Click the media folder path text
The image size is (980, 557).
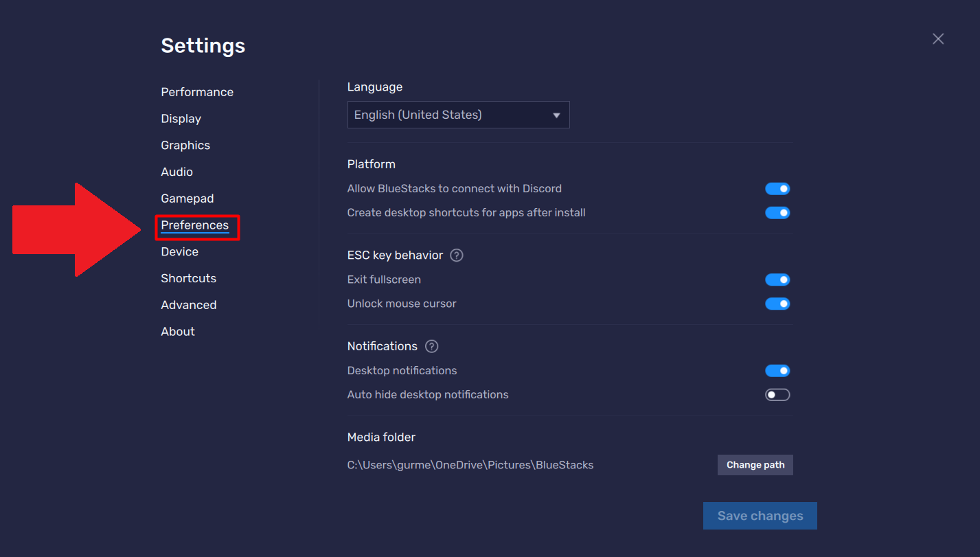tap(470, 465)
